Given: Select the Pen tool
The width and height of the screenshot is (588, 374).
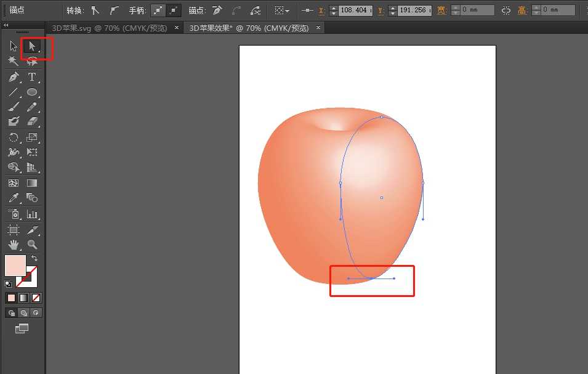Looking at the screenshot, I should (14, 76).
